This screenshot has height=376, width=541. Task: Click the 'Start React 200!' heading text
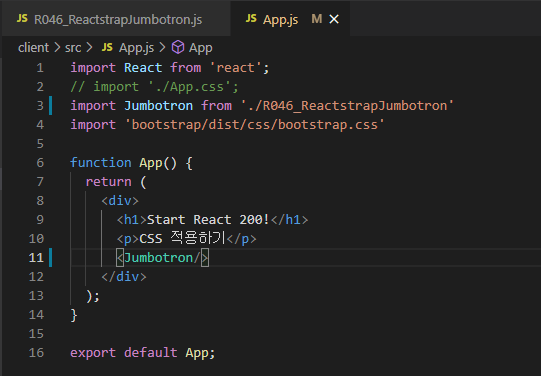[208, 220]
